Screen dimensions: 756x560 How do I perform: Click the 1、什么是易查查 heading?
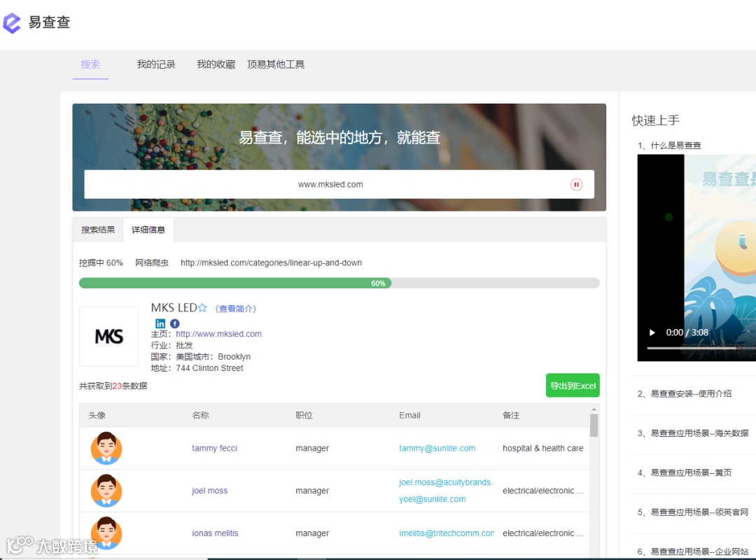tap(669, 145)
